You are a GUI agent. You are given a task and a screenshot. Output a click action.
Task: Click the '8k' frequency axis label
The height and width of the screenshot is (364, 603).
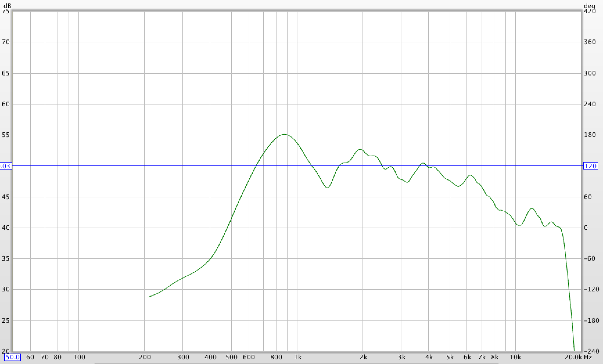pyautogui.click(x=495, y=357)
